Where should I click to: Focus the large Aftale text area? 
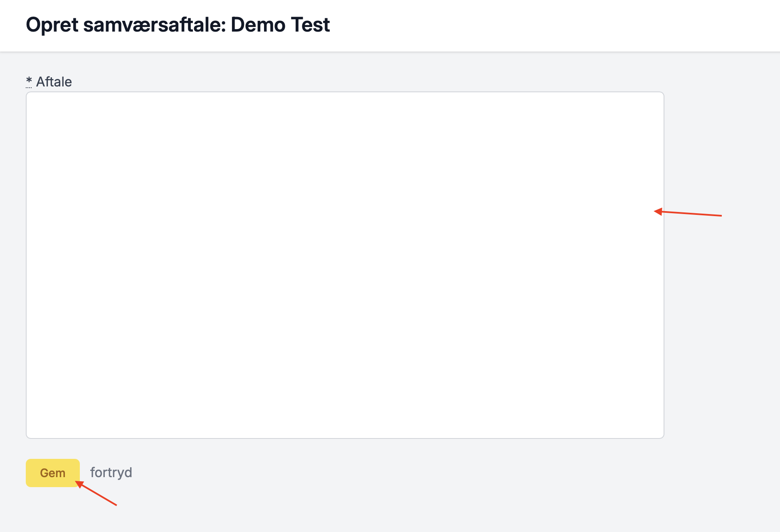(345, 265)
